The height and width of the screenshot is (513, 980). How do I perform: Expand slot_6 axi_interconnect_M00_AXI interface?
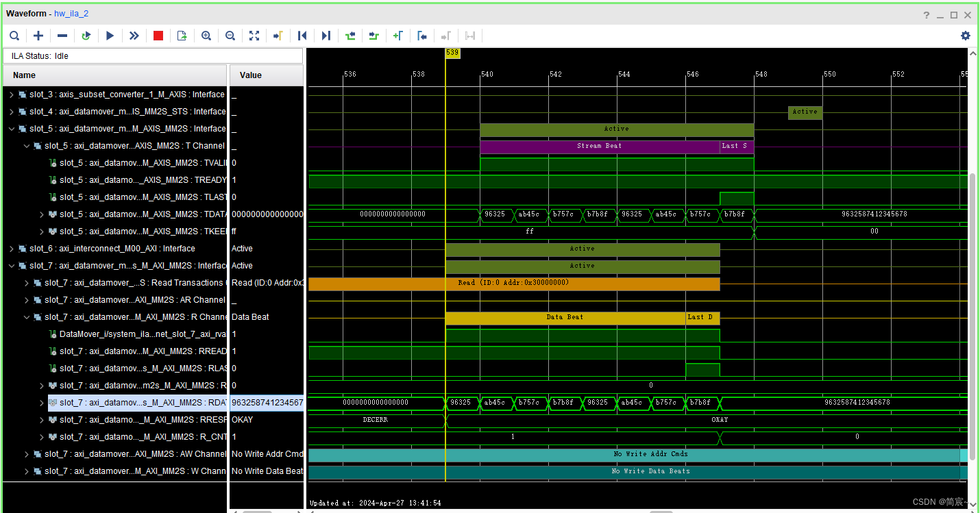click(11, 249)
